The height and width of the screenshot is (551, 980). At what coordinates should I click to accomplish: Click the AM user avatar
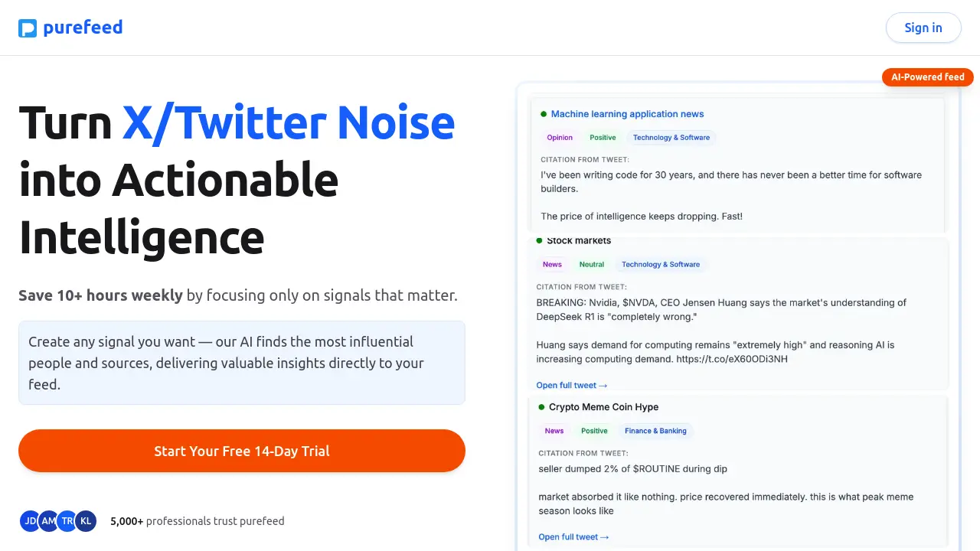pos(49,521)
